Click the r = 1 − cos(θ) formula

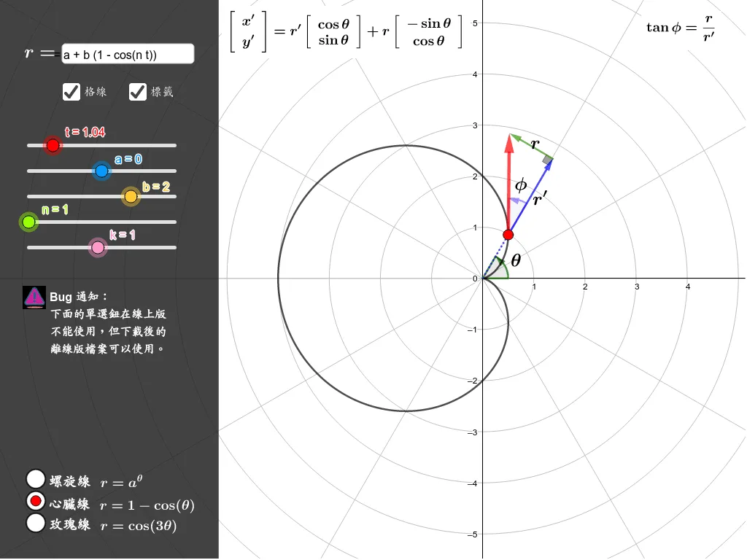pyautogui.click(x=147, y=505)
